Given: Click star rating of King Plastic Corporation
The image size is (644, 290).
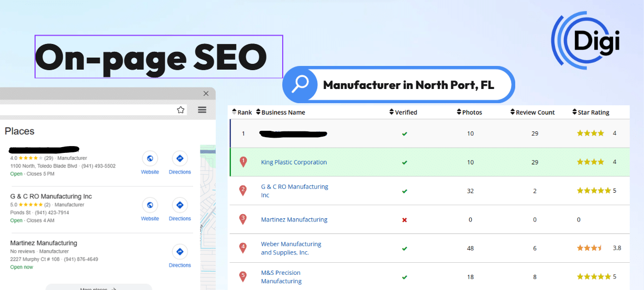Looking at the screenshot, I should [591, 162].
